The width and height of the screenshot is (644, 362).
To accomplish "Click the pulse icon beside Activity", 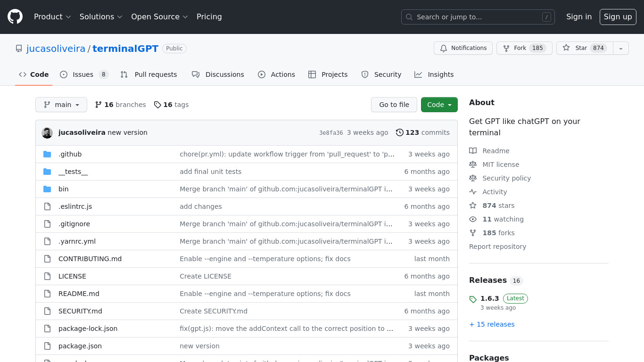I will click(x=473, y=192).
